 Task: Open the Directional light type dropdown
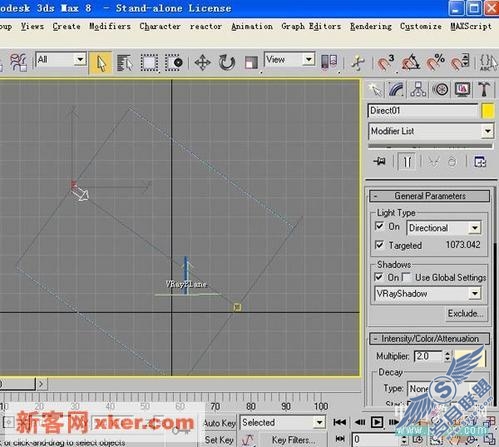click(475, 228)
